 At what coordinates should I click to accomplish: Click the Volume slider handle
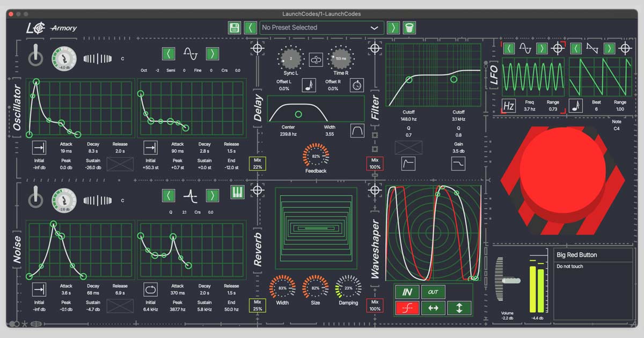pyautogui.click(x=510, y=280)
